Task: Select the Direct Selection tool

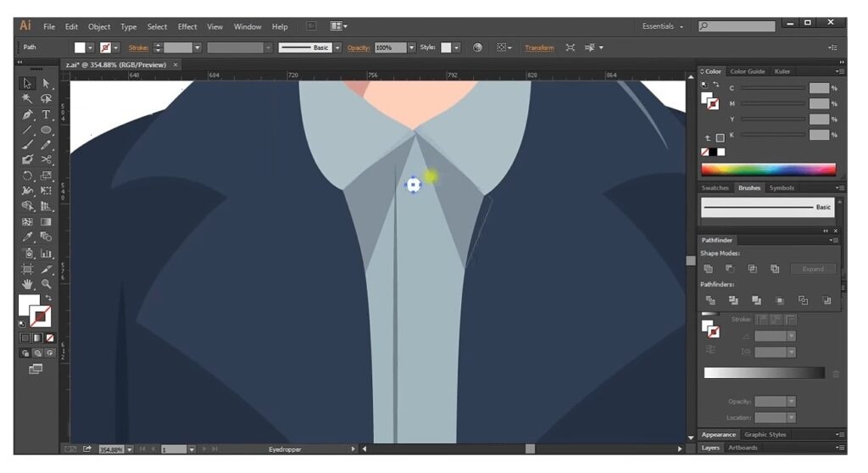Action: click(x=46, y=84)
